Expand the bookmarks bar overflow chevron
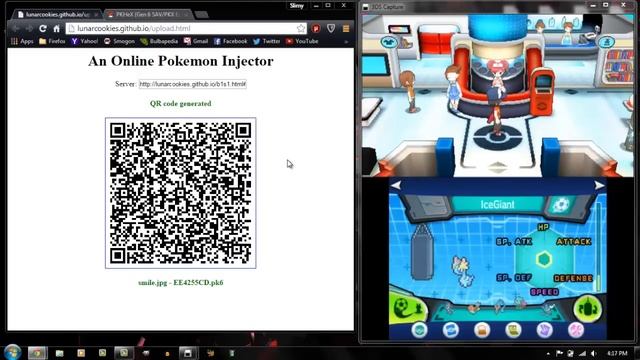This screenshot has height=360, width=640. click(346, 41)
